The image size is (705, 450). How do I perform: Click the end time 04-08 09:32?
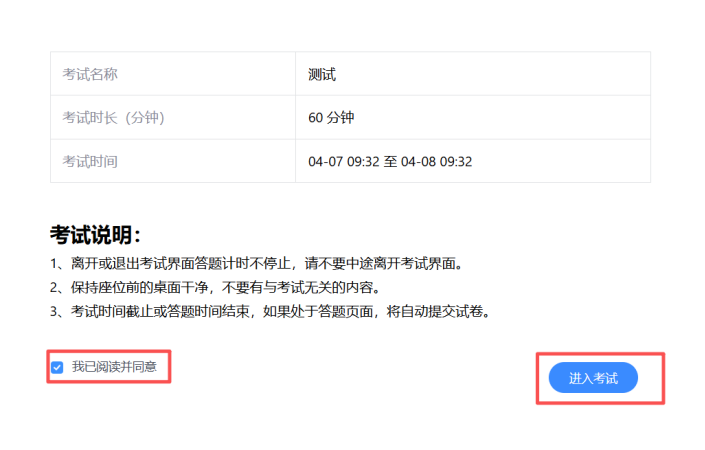coord(436,161)
